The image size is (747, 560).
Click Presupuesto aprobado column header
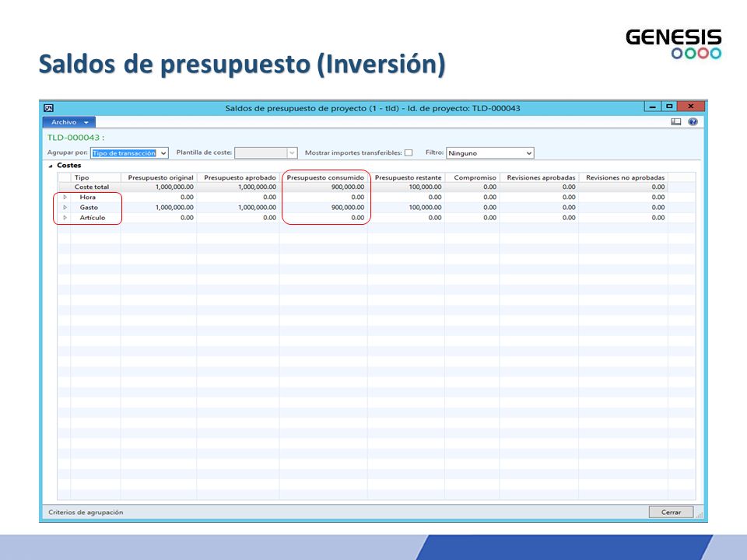tap(240, 177)
